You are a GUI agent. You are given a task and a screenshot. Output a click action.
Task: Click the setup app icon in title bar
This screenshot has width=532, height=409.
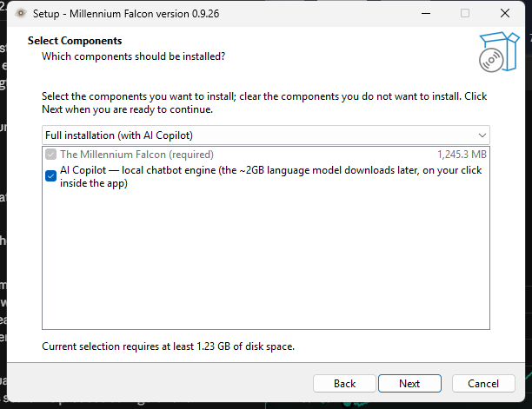(21, 13)
